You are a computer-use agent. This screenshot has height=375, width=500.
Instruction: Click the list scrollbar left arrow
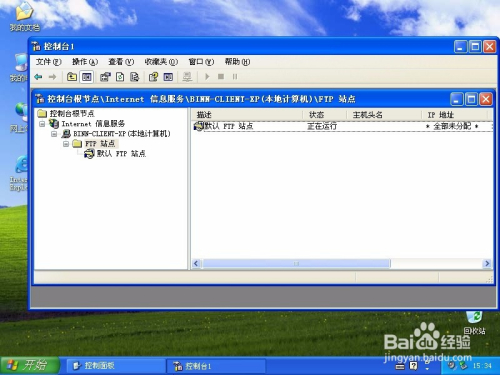(x=196, y=263)
